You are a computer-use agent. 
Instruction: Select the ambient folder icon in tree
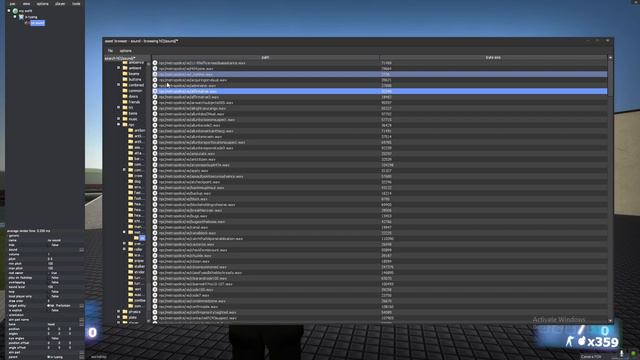click(x=125, y=68)
